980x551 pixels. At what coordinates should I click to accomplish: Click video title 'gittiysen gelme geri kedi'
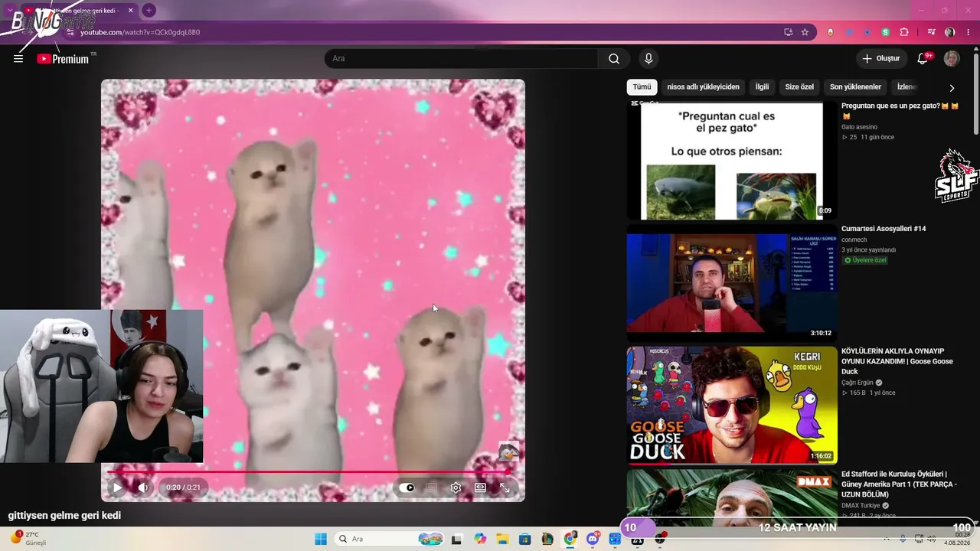64,516
